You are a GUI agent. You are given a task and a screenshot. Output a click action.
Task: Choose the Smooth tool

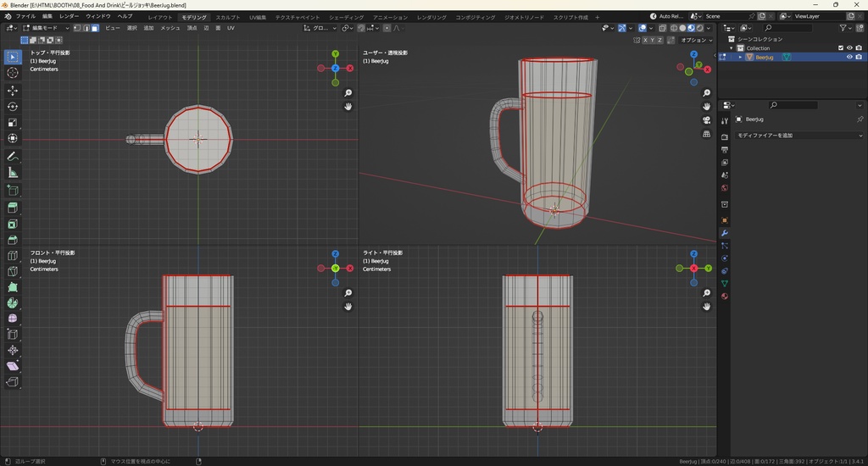tap(13, 319)
